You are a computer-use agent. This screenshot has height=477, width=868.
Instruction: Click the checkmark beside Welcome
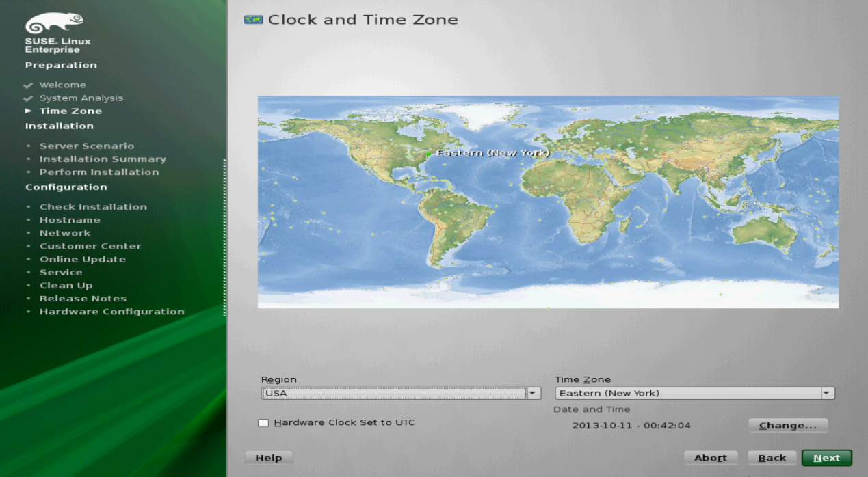pos(28,85)
